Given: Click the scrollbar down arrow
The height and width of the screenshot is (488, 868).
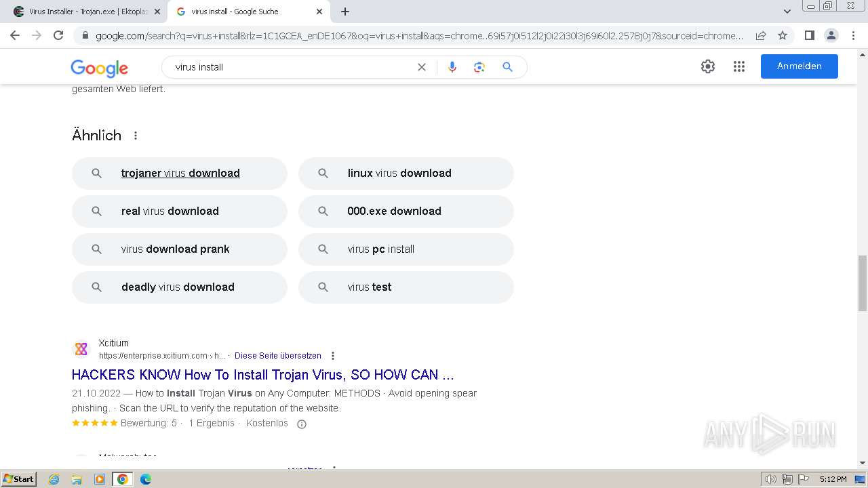Looking at the screenshot, I should click(x=863, y=464).
